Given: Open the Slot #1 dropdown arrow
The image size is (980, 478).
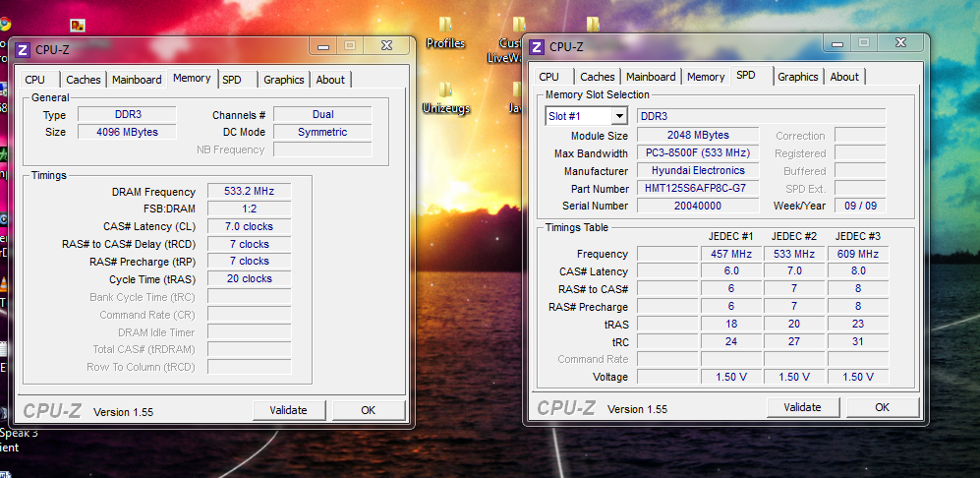Looking at the screenshot, I should [x=619, y=116].
